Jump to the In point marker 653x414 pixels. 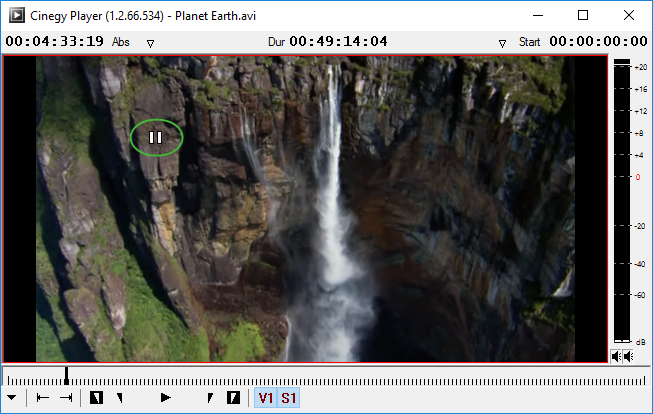(x=43, y=398)
